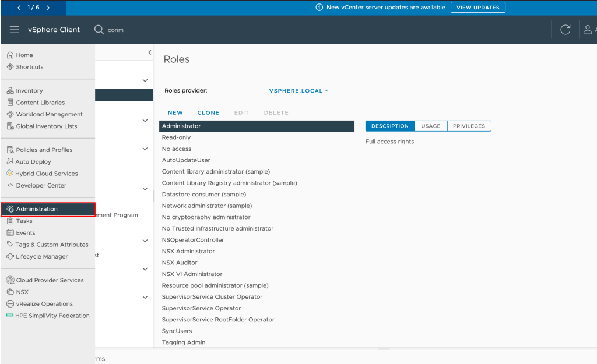Select the Read-only role in list
Screen dimensions: 597x364
[x=176, y=137]
